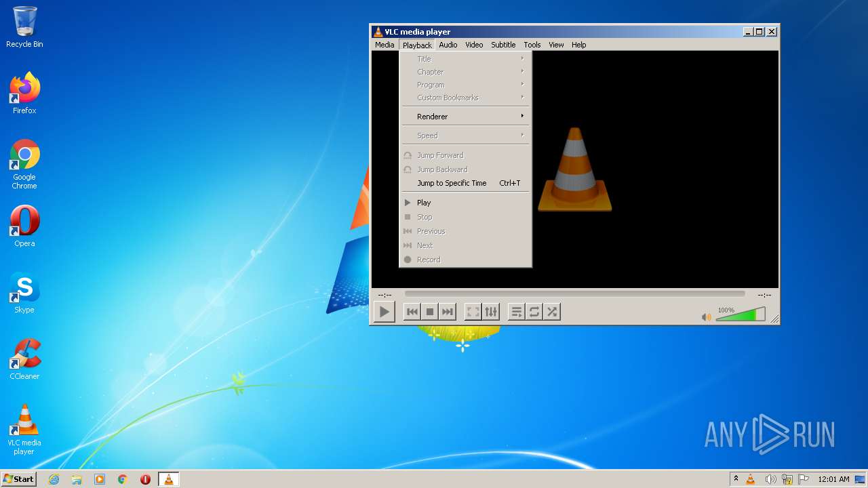The height and width of the screenshot is (488, 868).
Task: Toggle fullscreen video button in VLC
Action: click(473, 312)
